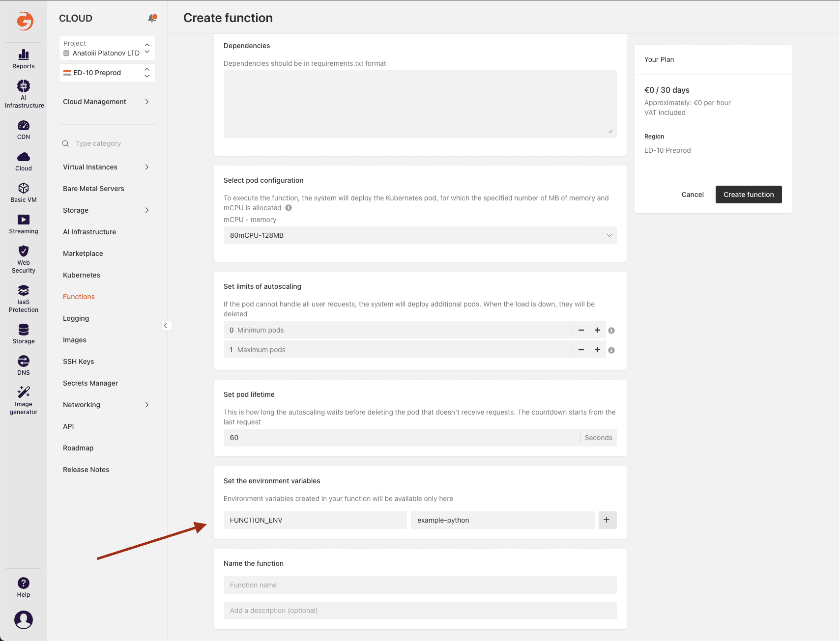Image resolution: width=840 pixels, height=641 pixels.
Task: Click the FUNCTION_ENV variable name field
Action: point(315,520)
